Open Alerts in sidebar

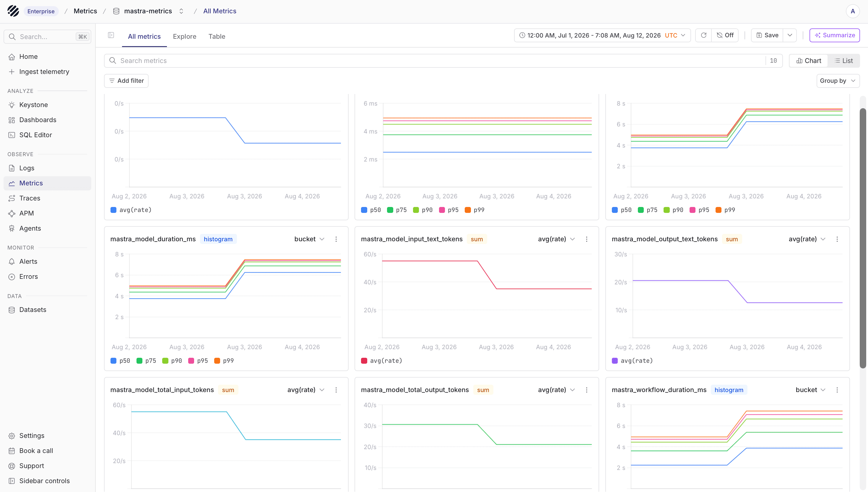tap(48, 262)
